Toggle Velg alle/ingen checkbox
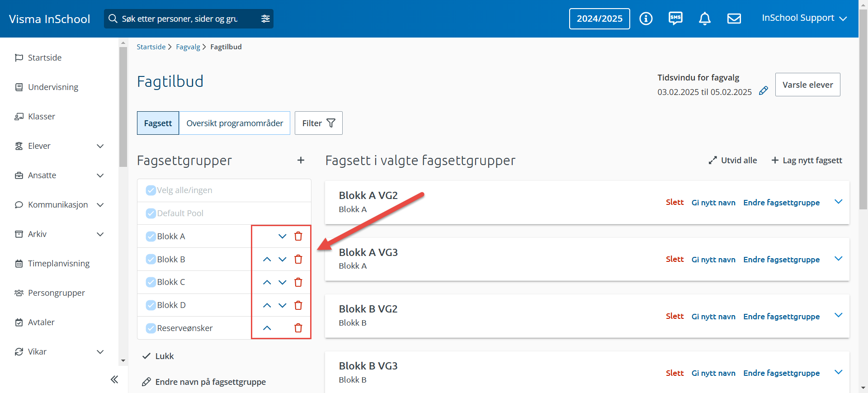The height and width of the screenshot is (393, 868). click(x=151, y=190)
